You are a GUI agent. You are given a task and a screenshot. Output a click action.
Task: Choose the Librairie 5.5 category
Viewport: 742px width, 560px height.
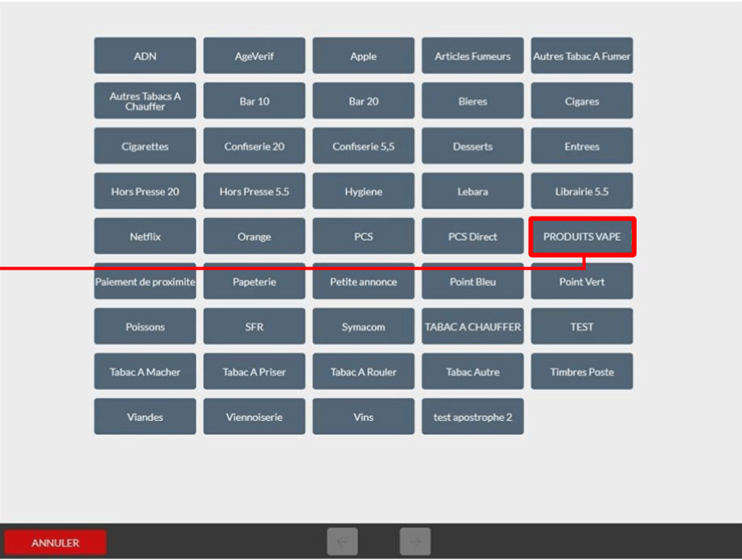click(x=582, y=191)
